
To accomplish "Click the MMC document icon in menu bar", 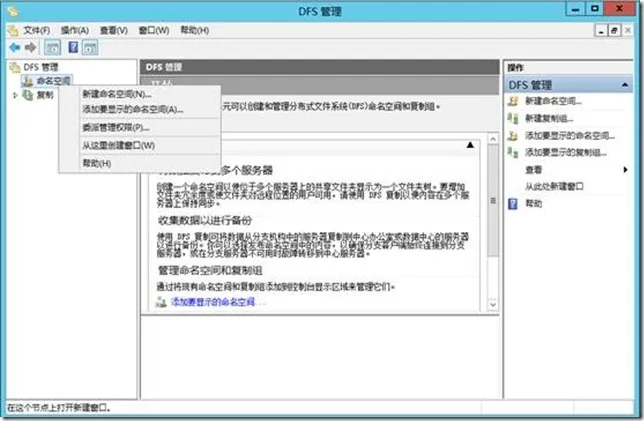I will [14, 30].
